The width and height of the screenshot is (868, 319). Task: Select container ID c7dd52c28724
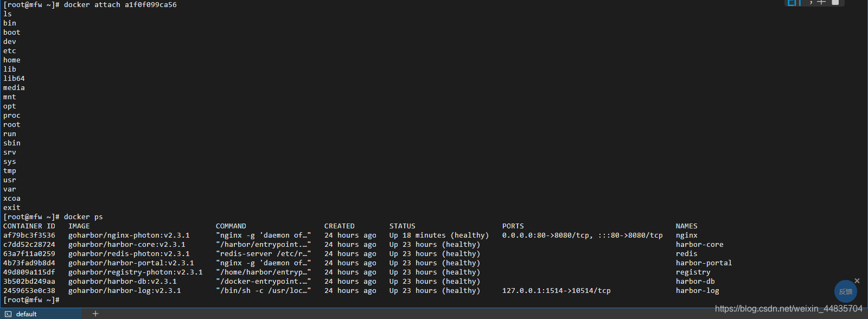click(29, 245)
